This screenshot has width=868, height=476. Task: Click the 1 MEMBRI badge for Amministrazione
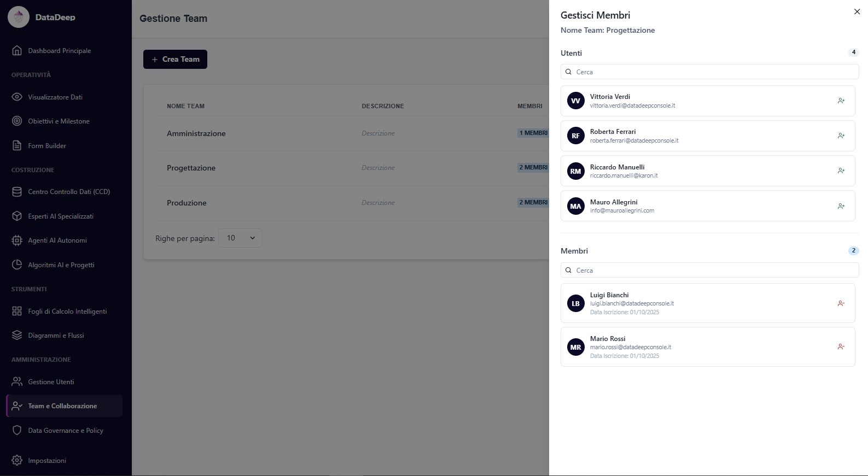pos(533,133)
